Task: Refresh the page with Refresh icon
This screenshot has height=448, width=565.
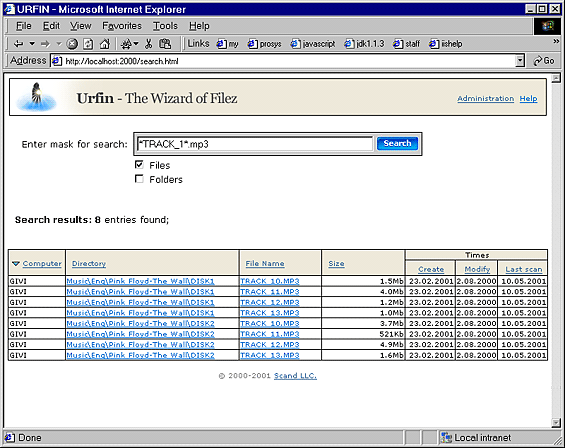Action: point(88,44)
